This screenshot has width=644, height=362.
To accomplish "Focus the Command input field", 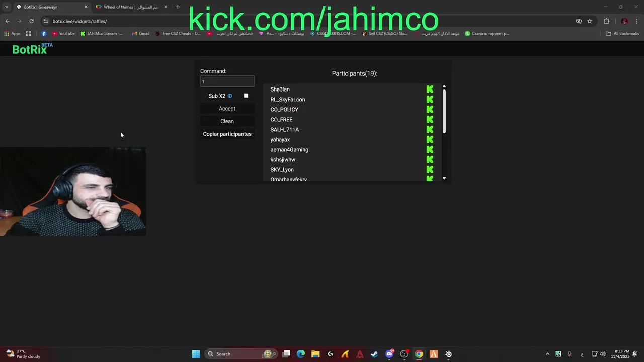I will coord(227,81).
